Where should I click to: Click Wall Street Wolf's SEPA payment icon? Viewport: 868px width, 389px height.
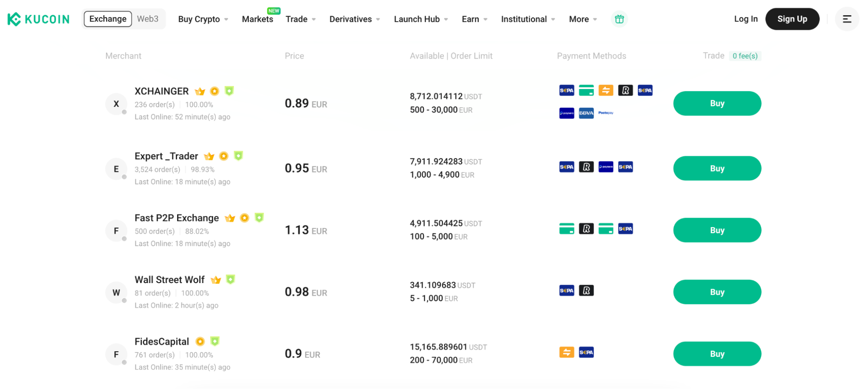[x=567, y=290]
